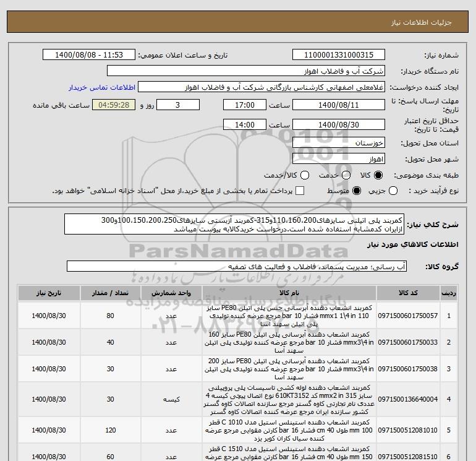Image resolution: width=476 pixels, height=461 pixels.
Task: Click the price validity time 14:00
Action: [x=245, y=124]
